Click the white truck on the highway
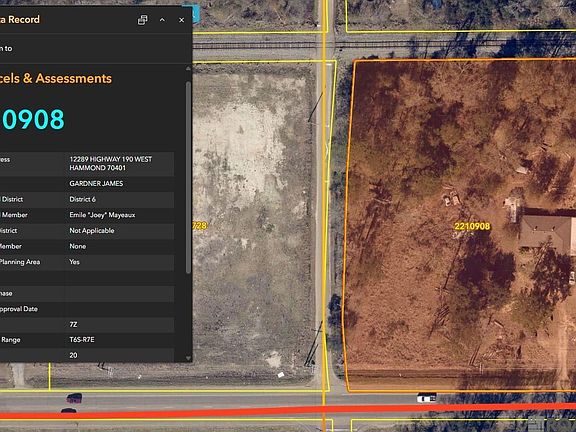The width and height of the screenshot is (576, 432). click(x=426, y=398)
